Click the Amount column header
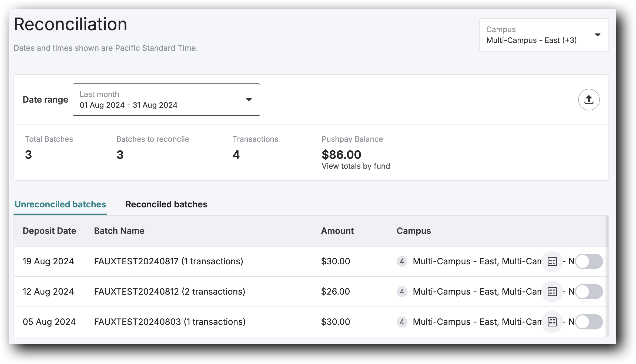Screen dimensions: 636x364 click(337, 231)
